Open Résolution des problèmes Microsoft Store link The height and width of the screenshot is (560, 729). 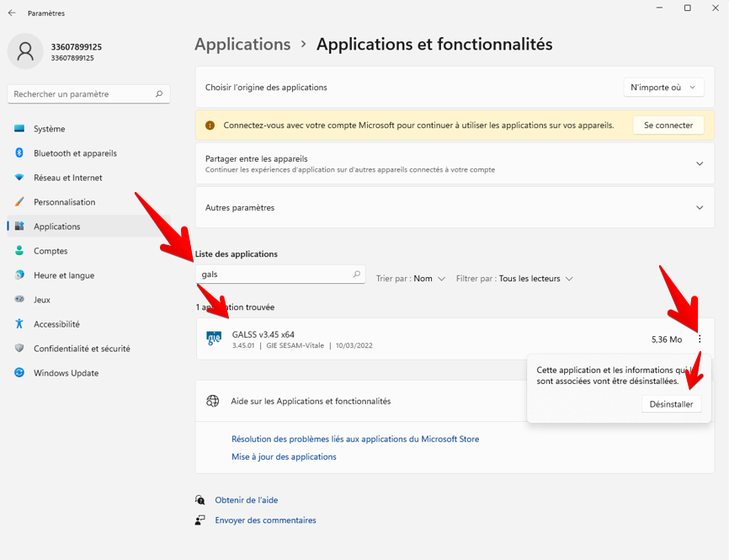click(x=355, y=439)
